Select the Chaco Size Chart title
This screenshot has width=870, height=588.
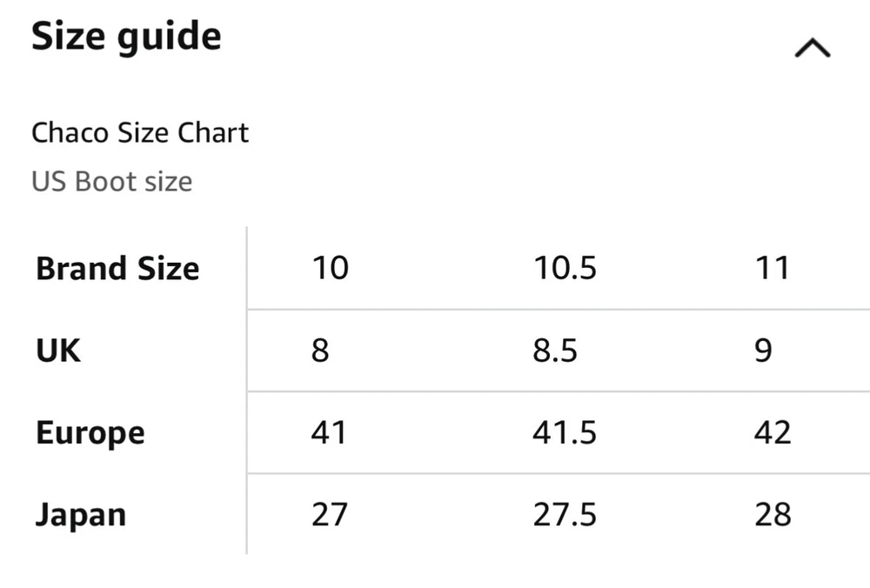point(140,133)
